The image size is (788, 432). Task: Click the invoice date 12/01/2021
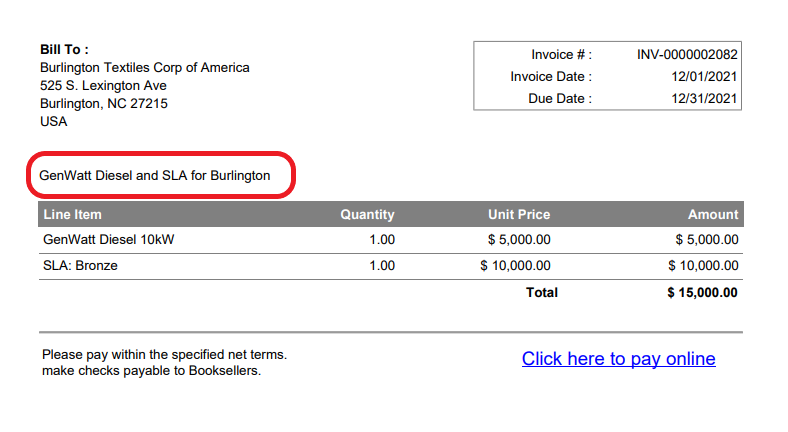coord(704,76)
